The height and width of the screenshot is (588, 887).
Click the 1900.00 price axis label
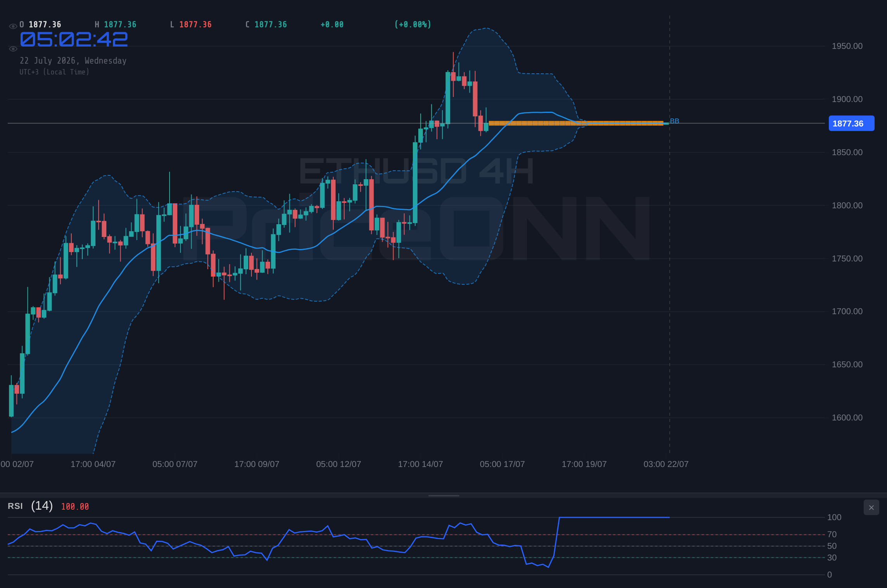point(847,99)
